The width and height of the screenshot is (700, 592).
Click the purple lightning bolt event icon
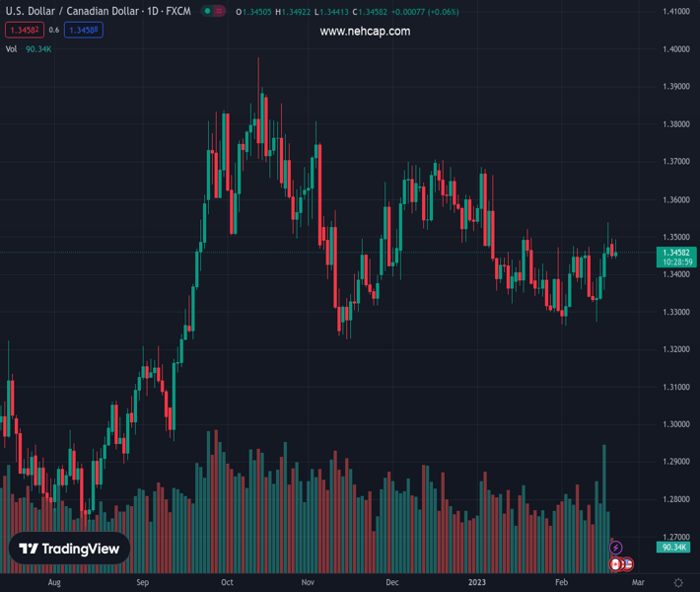coord(616,548)
